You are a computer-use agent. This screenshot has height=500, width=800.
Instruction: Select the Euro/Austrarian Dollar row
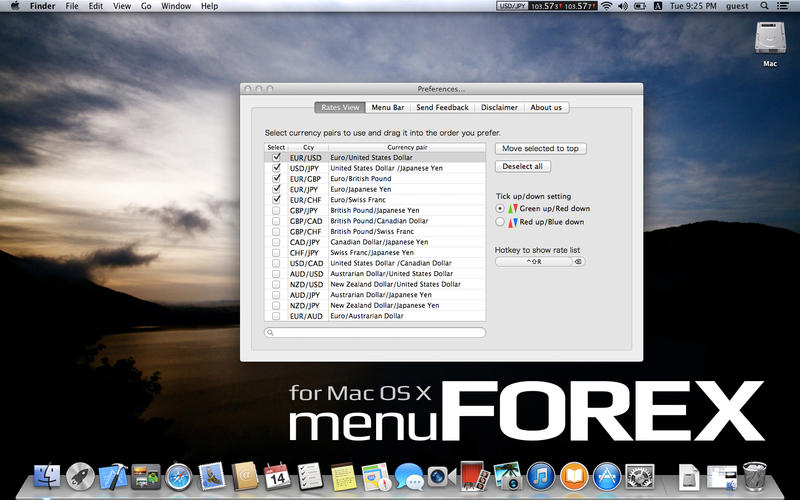pyautogui.click(x=375, y=316)
